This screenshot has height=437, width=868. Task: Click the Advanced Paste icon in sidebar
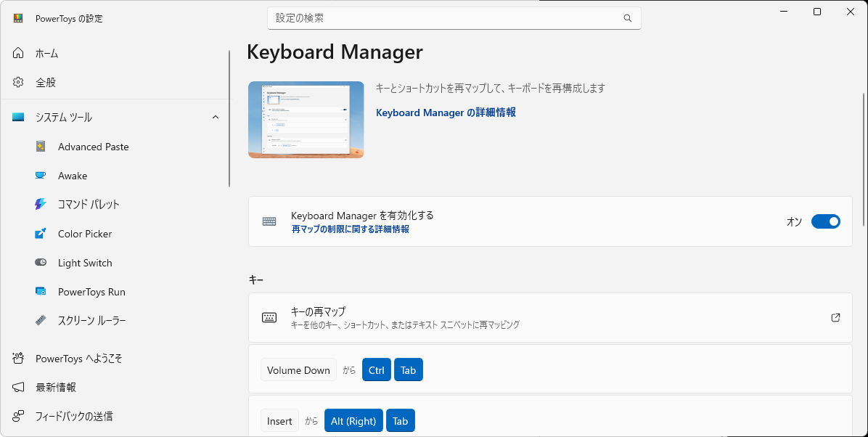41,147
